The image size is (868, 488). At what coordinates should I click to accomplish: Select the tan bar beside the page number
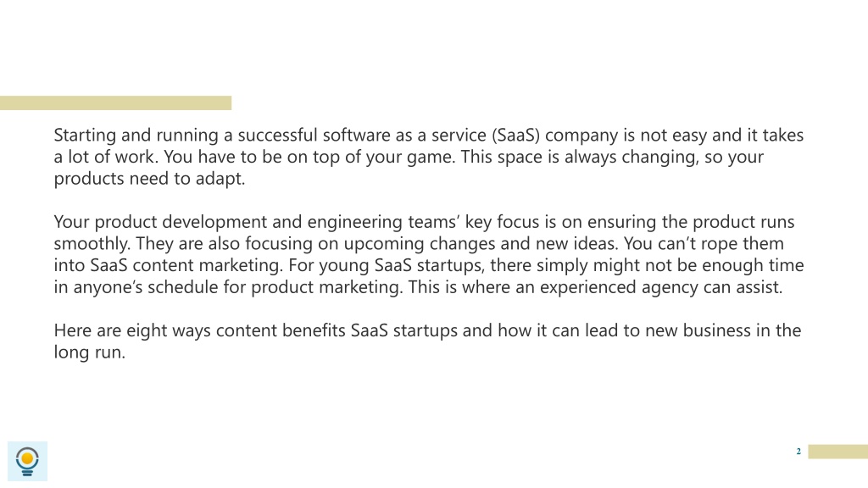(838, 452)
